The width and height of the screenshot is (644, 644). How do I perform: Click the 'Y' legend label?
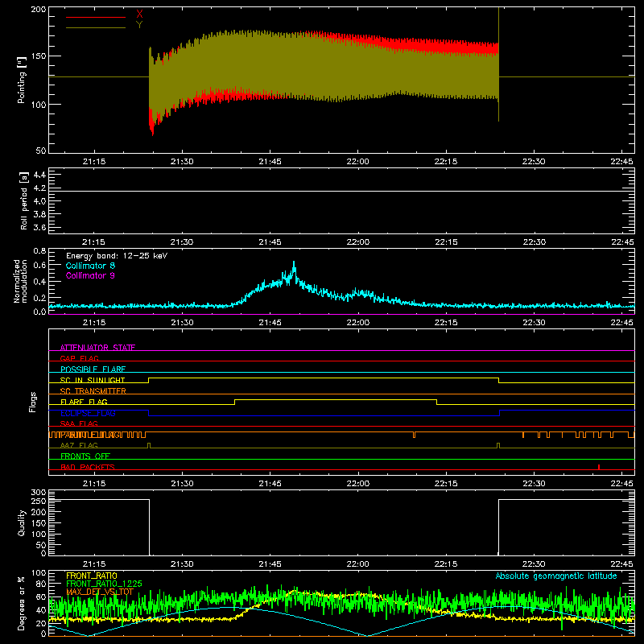[x=139, y=25]
